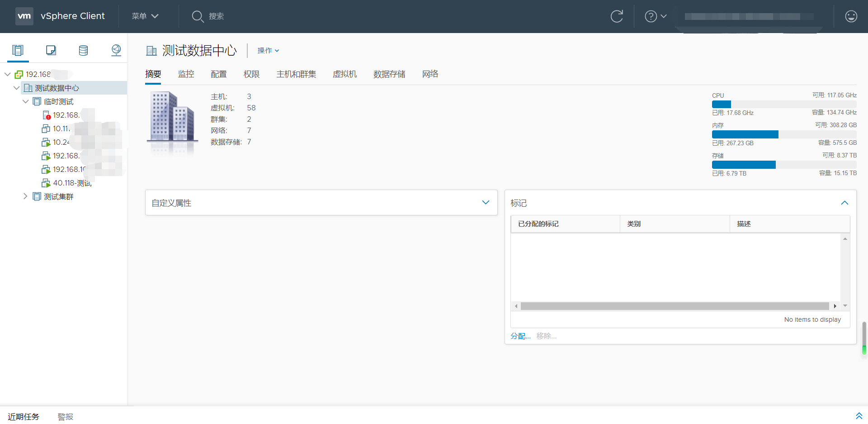Open the user account icon at top right

(x=851, y=16)
